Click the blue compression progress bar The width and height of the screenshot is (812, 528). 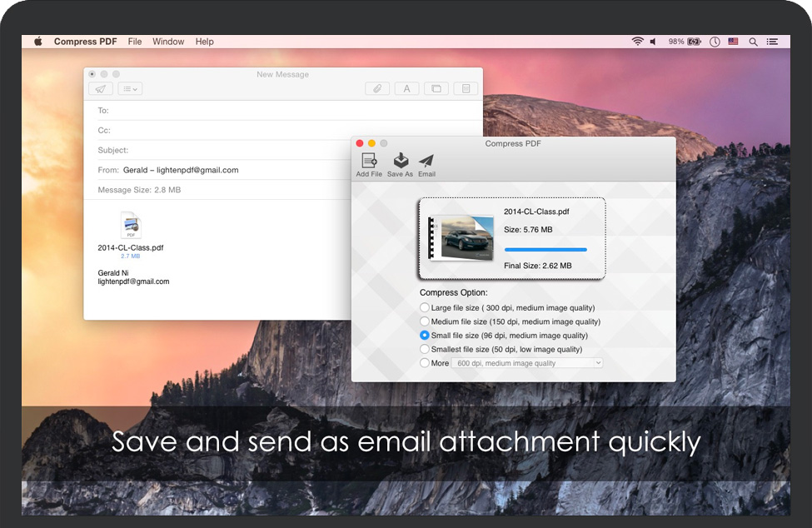545,249
